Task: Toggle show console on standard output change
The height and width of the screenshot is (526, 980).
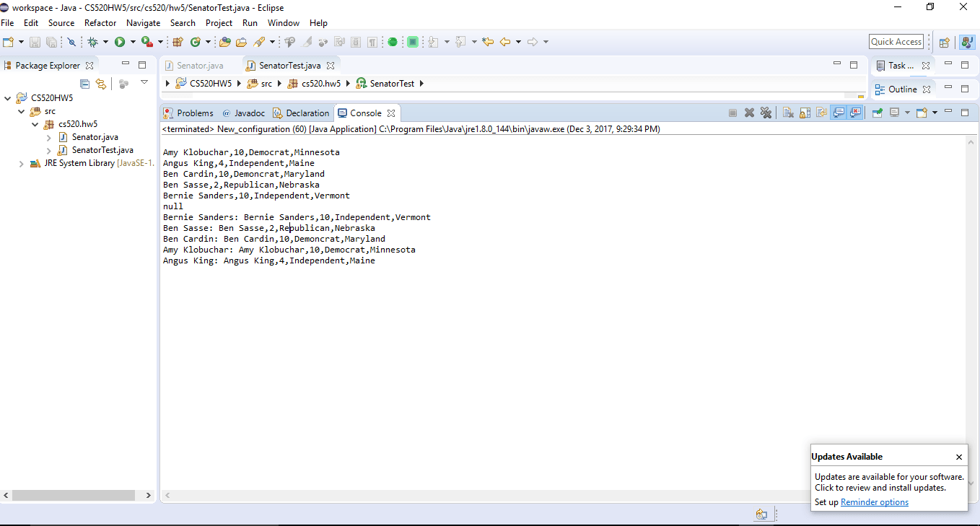Action: (839, 113)
